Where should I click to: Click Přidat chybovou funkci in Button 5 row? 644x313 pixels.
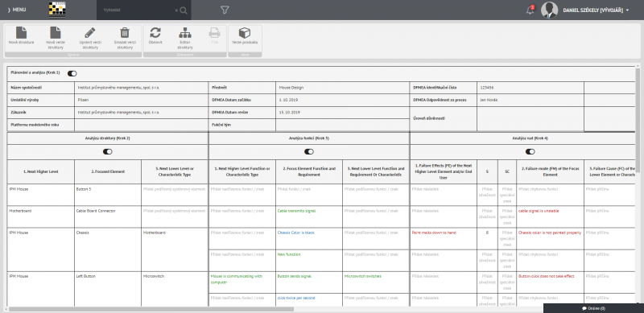click(x=537, y=189)
